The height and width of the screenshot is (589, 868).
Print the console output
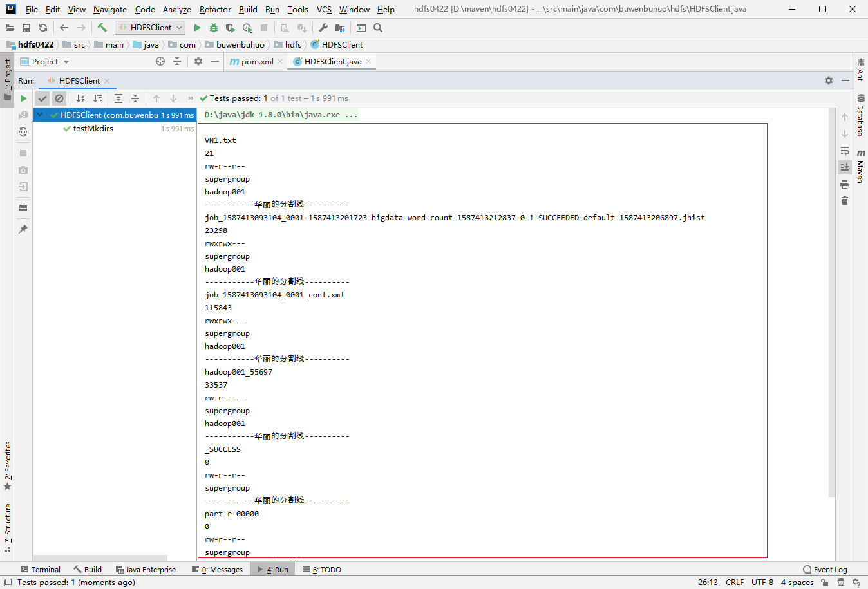(x=845, y=184)
